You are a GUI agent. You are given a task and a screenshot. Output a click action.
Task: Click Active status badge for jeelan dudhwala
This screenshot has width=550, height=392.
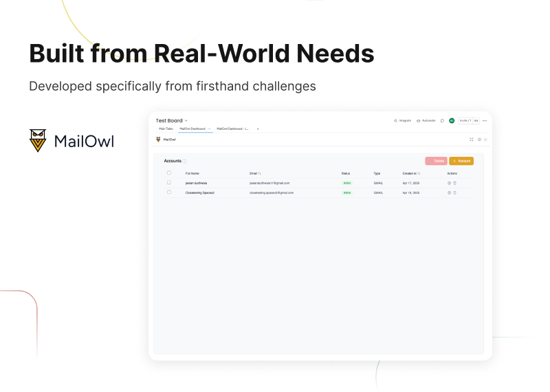coord(347,183)
